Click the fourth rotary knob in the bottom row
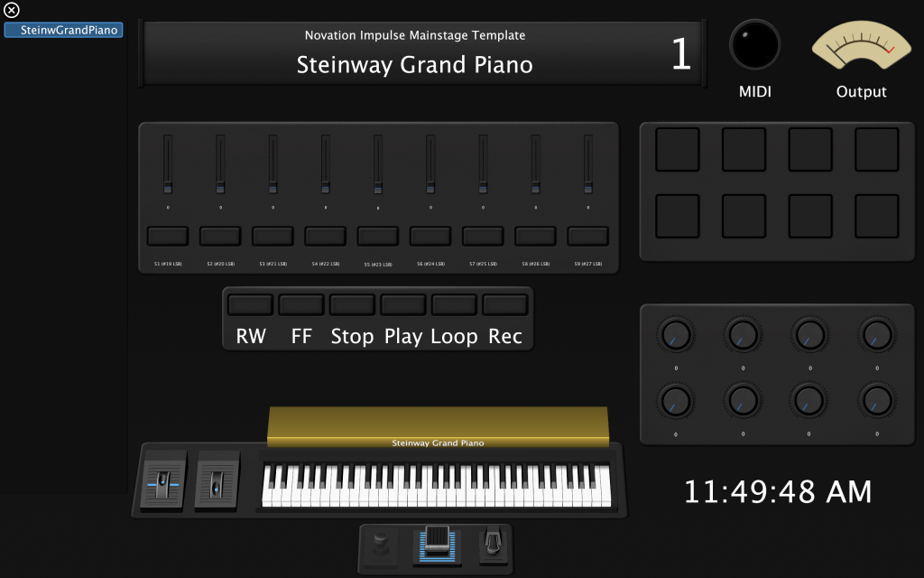The image size is (924, 578). tap(877, 401)
